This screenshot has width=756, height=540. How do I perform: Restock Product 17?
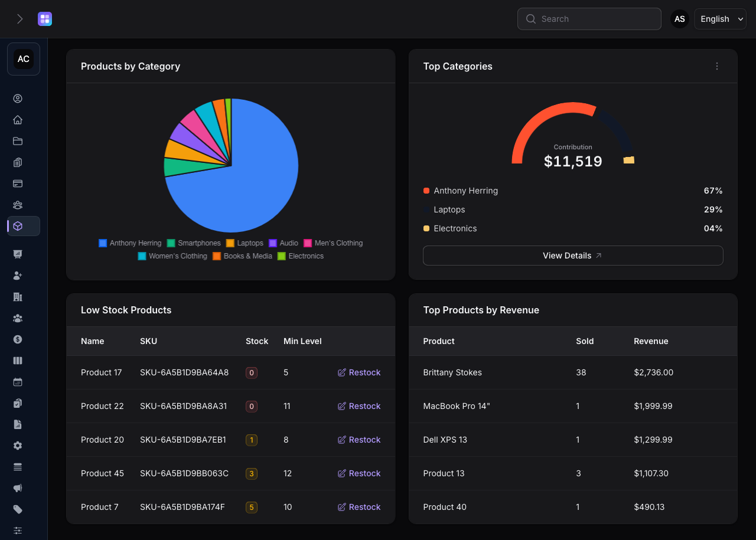pos(359,372)
